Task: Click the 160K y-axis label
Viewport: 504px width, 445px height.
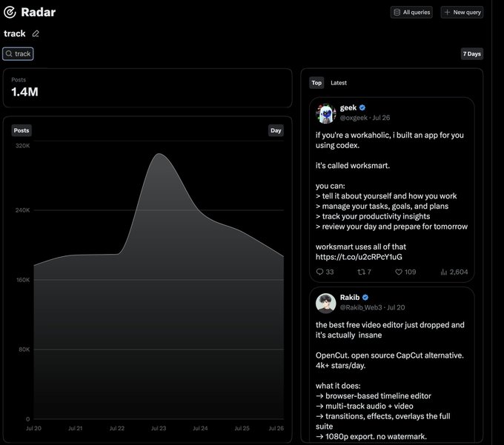Action: [23, 280]
